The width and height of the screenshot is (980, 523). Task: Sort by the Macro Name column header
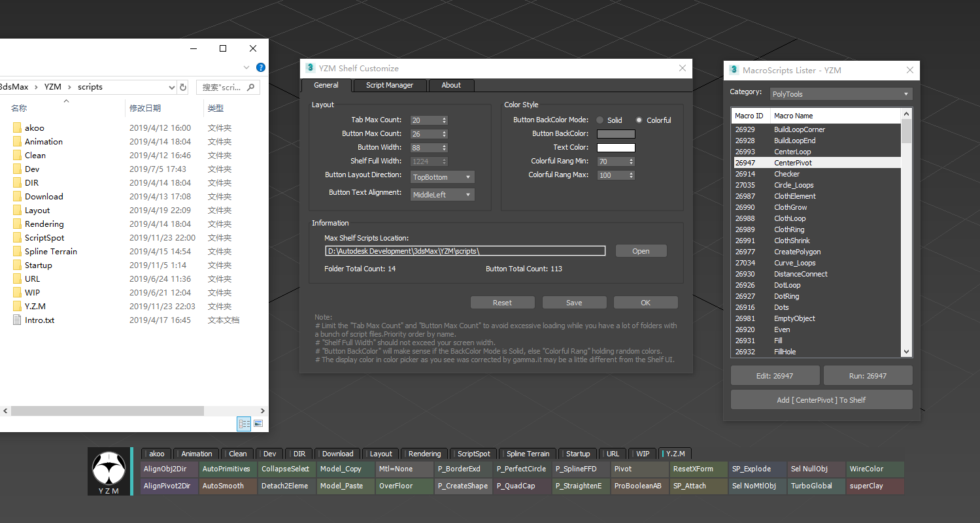point(836,116)
